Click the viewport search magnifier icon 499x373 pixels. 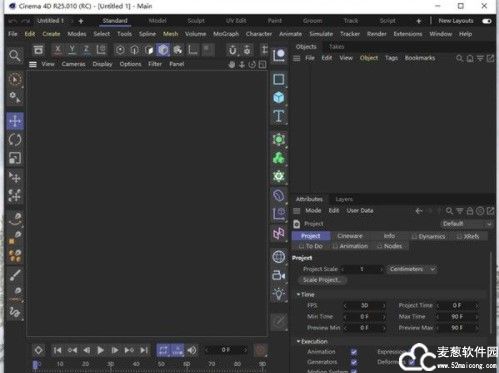15,55
